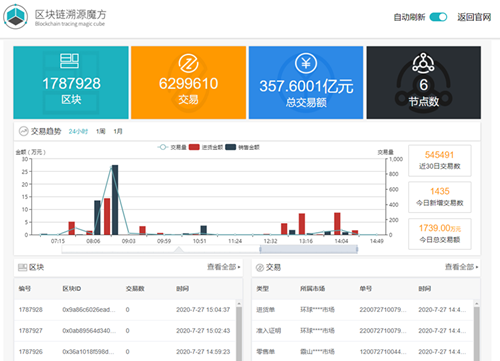Viewport: 500px width, 361px height.
Task: Click block number 1787927 row
Action: click(31, 331)
